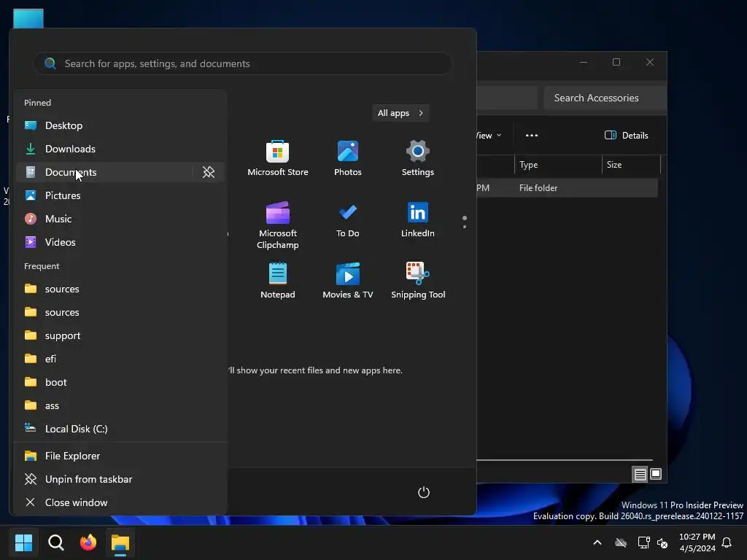Image resolution: width=747 pixels, height=560 pixels.
Task: Open Music from the jump list
Action: click(119, 219)
